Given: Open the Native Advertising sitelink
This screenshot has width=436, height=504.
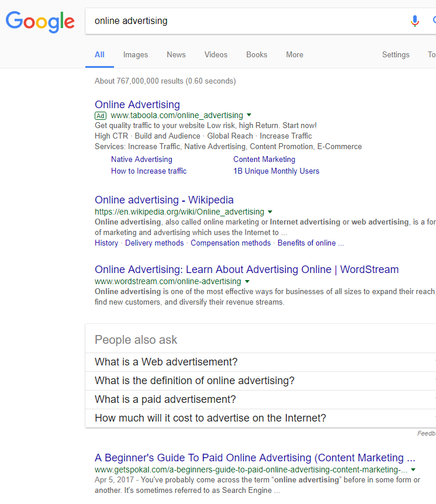Looking at the screenshot, I should click(141, 160).
